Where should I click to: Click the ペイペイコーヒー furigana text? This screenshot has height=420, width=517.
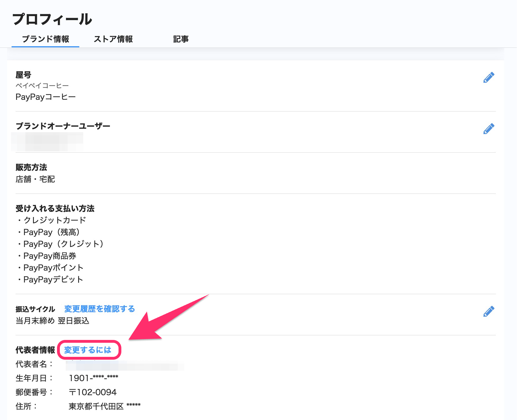coord(42,85)
